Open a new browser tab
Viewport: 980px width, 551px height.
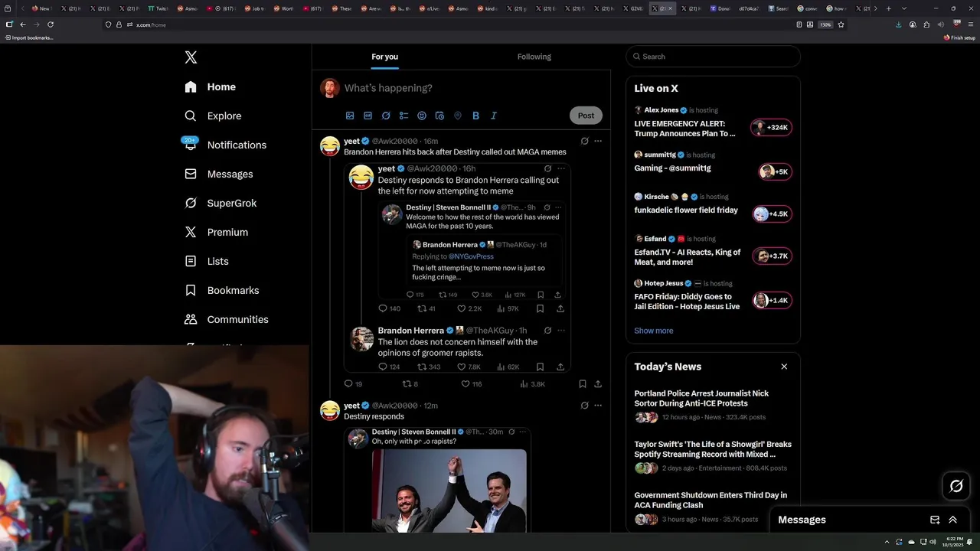point(888,8)
